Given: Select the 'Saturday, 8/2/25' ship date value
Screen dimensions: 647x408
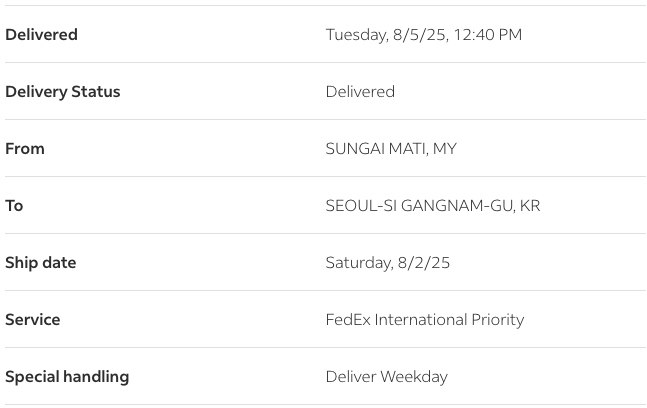Looking at the screenshot, I should (x=388, y=263).
